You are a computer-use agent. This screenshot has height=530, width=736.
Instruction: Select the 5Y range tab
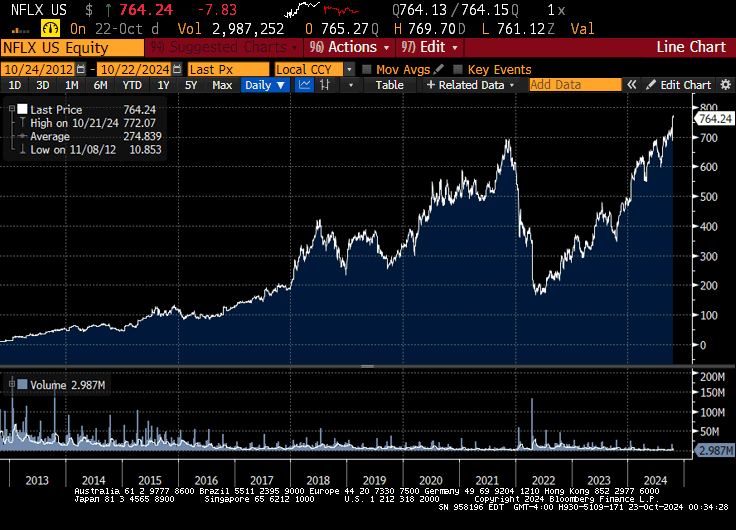coord(191,85)
